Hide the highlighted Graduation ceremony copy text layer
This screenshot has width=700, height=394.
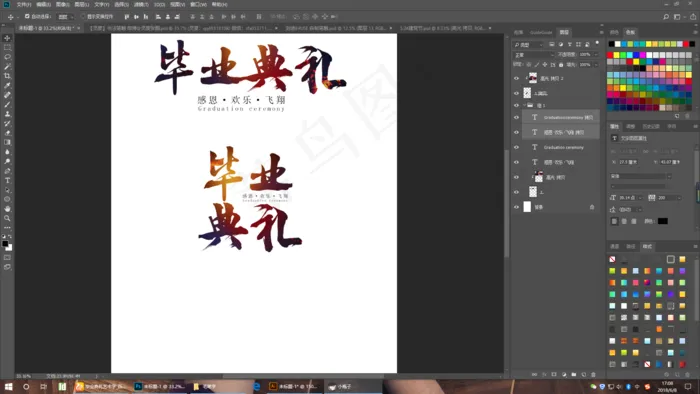pyautogui.click(x=517, y=117)
